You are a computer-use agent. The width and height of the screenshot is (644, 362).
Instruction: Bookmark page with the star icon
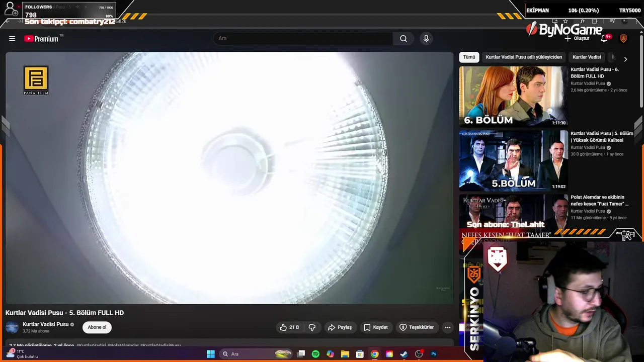(566, 21)
